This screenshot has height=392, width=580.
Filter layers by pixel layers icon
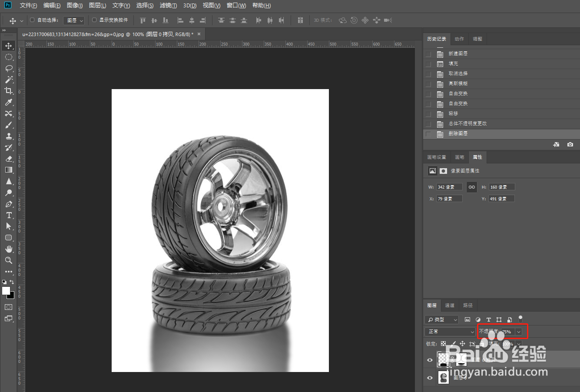(x=467, y=319)
